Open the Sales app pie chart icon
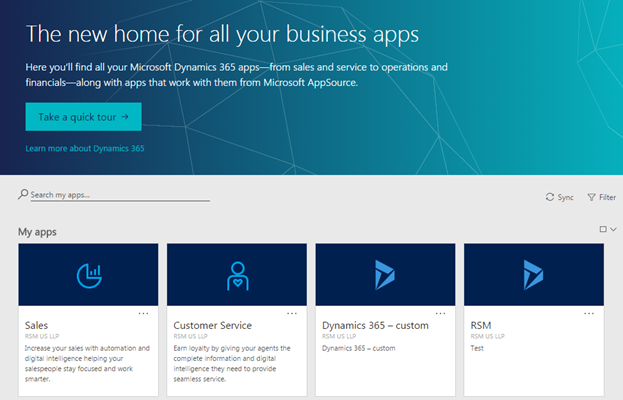 [x=89, y=276]
